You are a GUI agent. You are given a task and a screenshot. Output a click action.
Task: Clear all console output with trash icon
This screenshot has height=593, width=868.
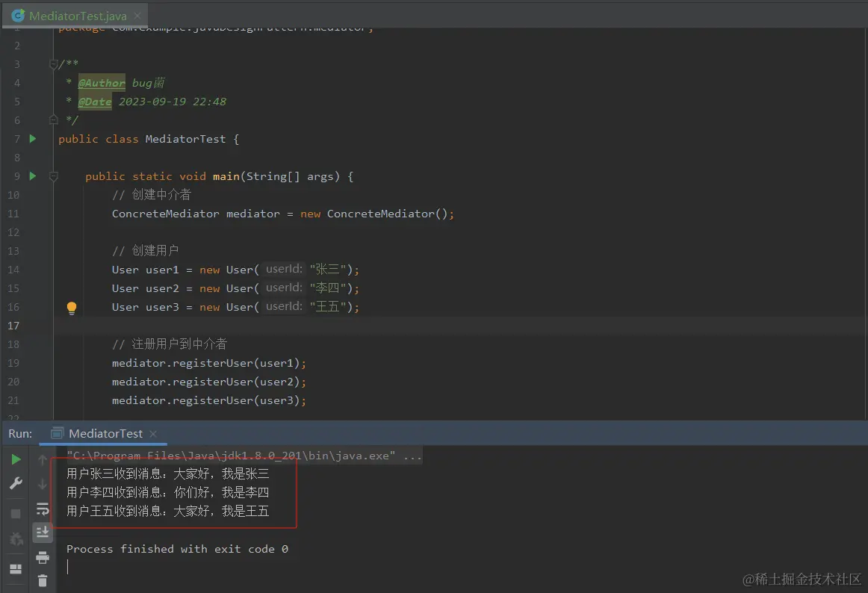[42, 580]
